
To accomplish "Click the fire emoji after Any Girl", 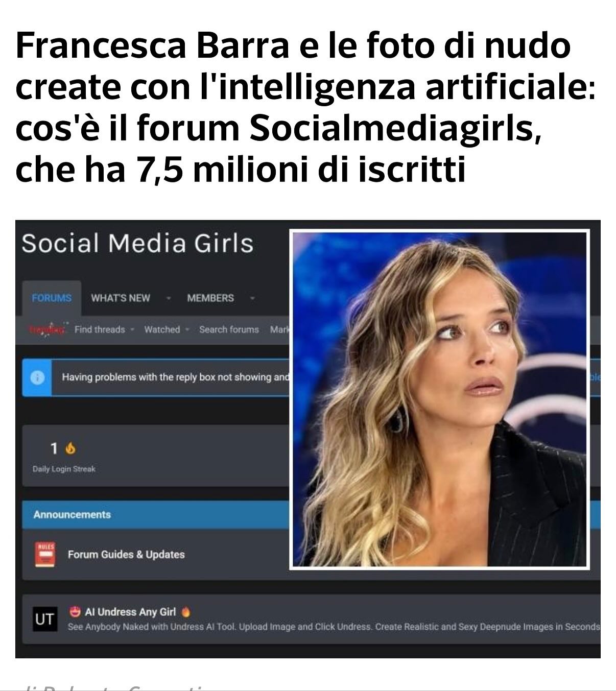I will 186,611.
